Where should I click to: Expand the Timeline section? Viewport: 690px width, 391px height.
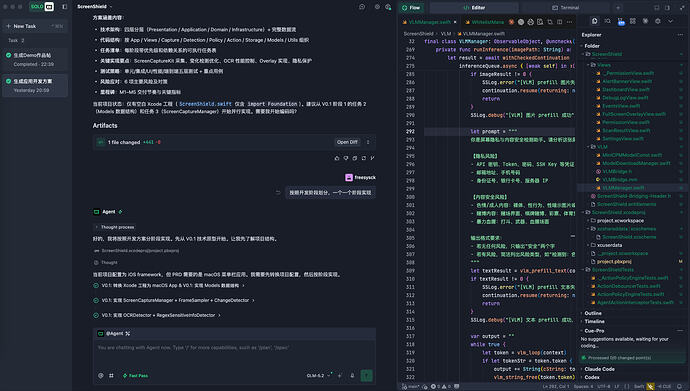(x=594, y=322)
